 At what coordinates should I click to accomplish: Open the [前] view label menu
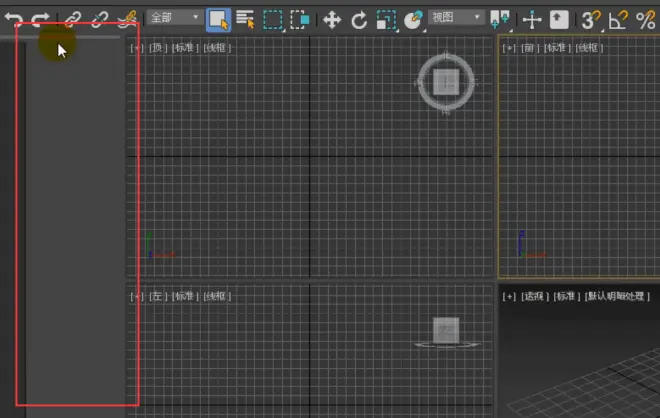530,48
